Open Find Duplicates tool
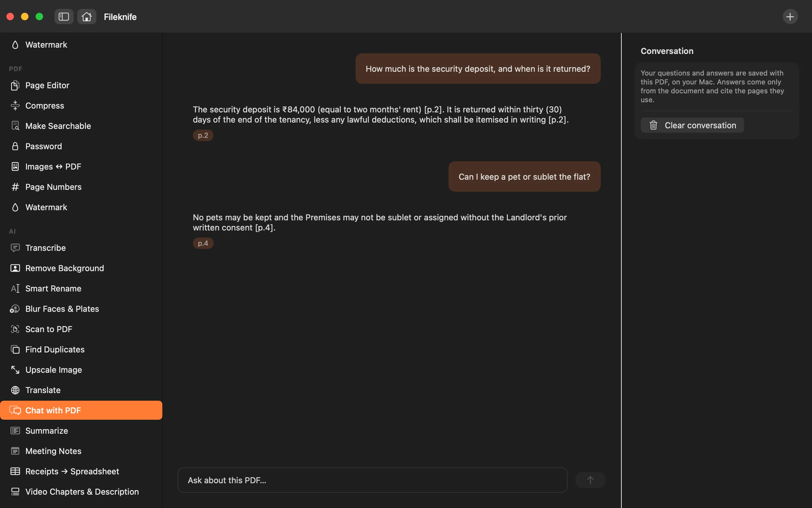 (81, 350)
